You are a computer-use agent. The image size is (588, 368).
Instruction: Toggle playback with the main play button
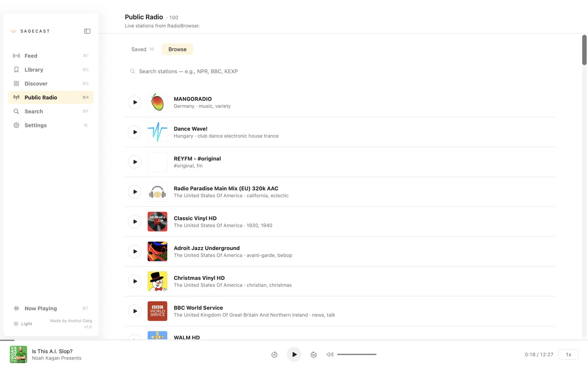[x=294, y=354]
